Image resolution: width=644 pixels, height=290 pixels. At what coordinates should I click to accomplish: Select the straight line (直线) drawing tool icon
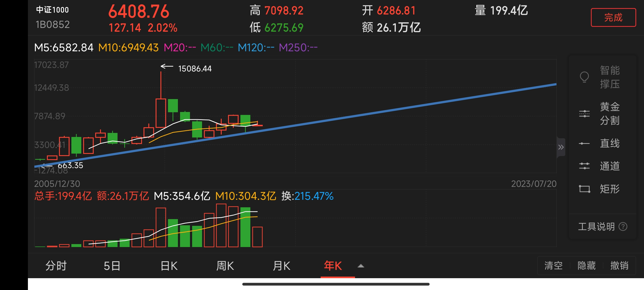584,143
